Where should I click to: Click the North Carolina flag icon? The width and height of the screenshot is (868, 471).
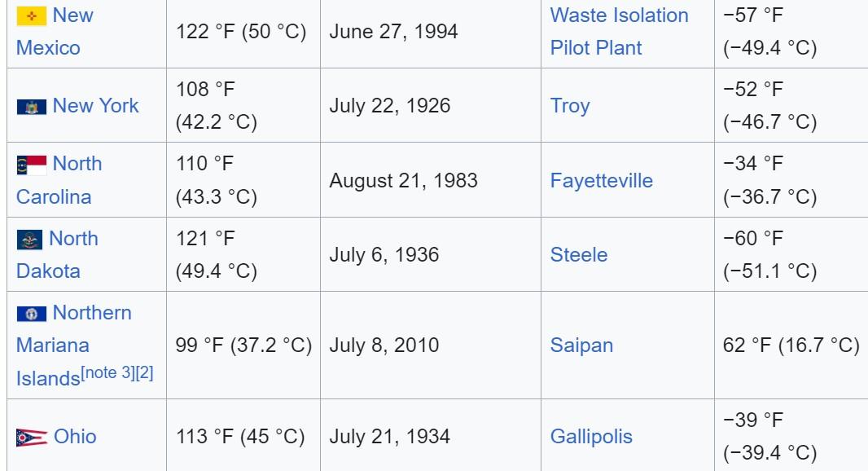click(32, 165)
